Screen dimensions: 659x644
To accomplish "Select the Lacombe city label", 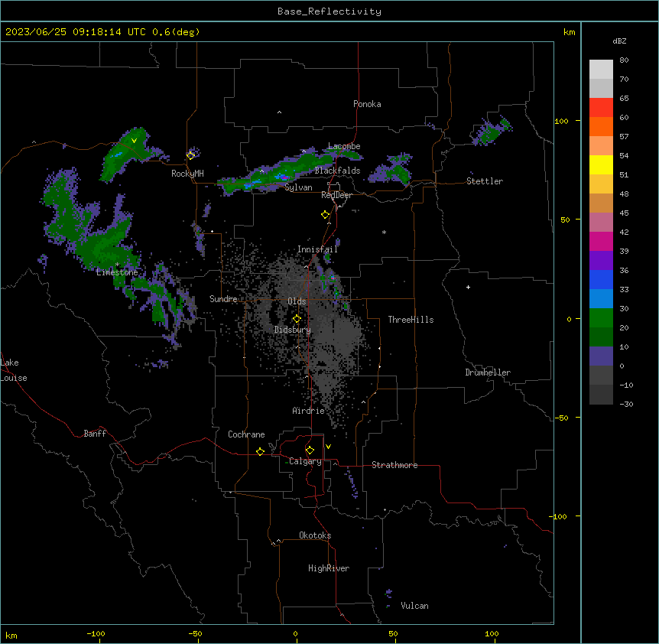I will click(x=344, y=146).
